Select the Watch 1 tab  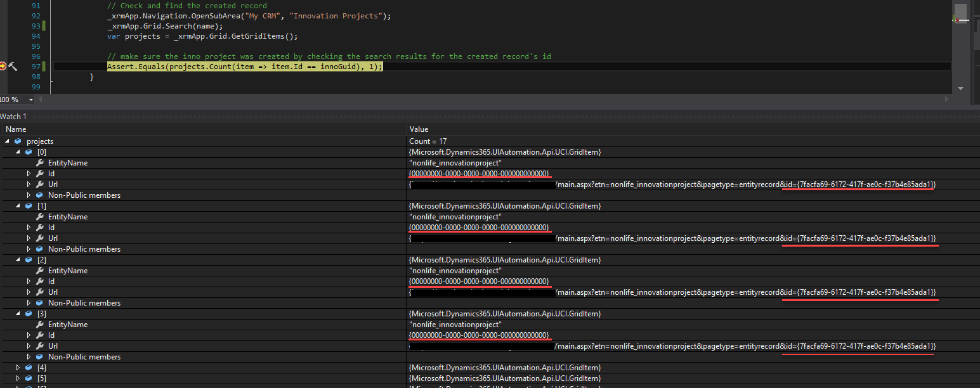pyautogui.click(x=13, y=116)
